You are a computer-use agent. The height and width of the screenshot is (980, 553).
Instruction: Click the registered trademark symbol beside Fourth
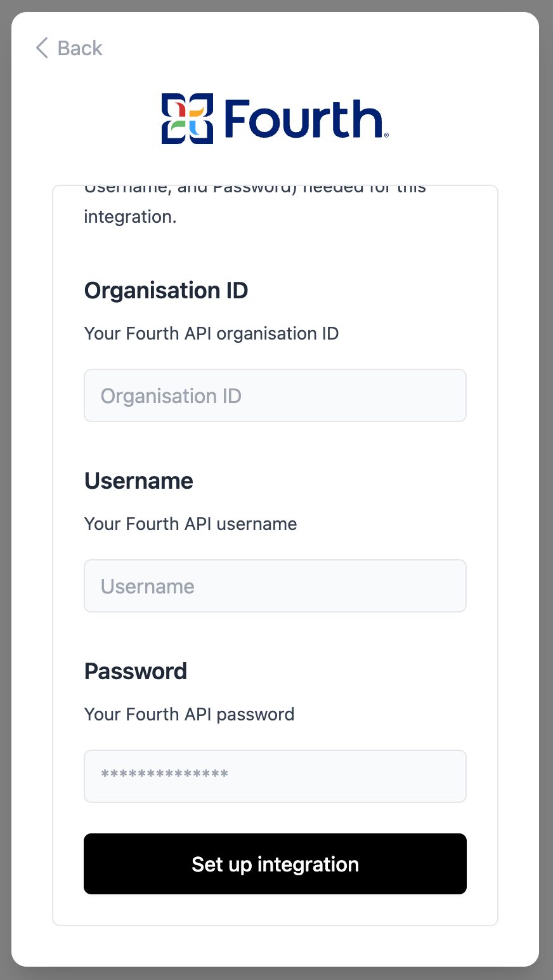click(386, 135)
